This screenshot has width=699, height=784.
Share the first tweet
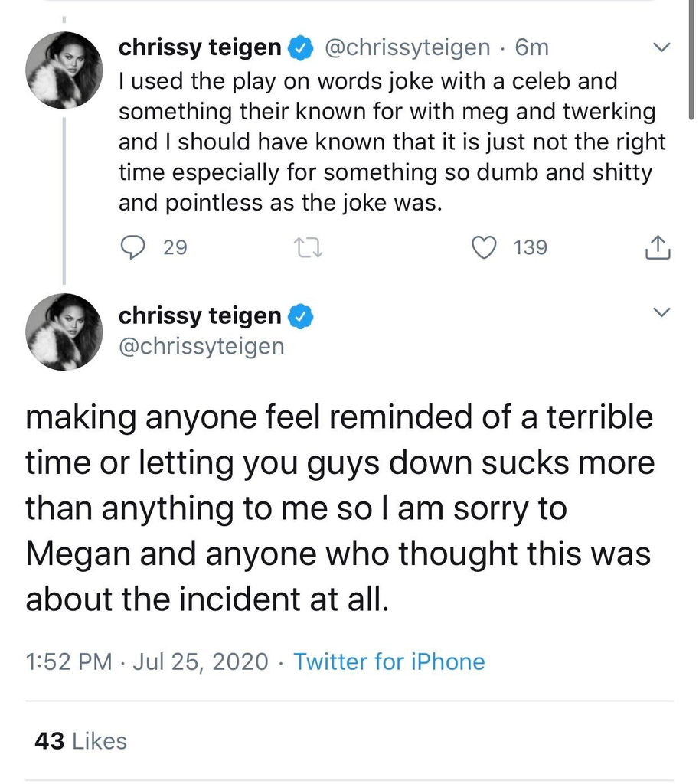(658, 247)
